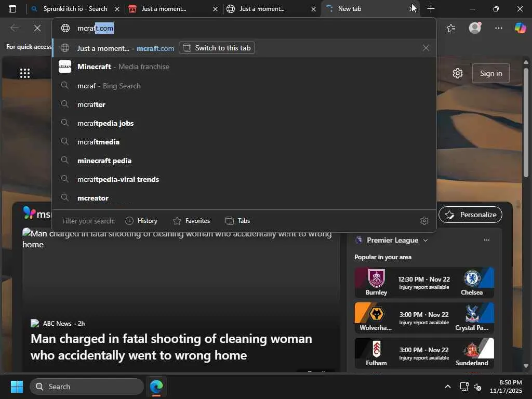Screen dimensions: 532x399
Task: Click the scrollbar down arrow
Action: tap(526, 366)
